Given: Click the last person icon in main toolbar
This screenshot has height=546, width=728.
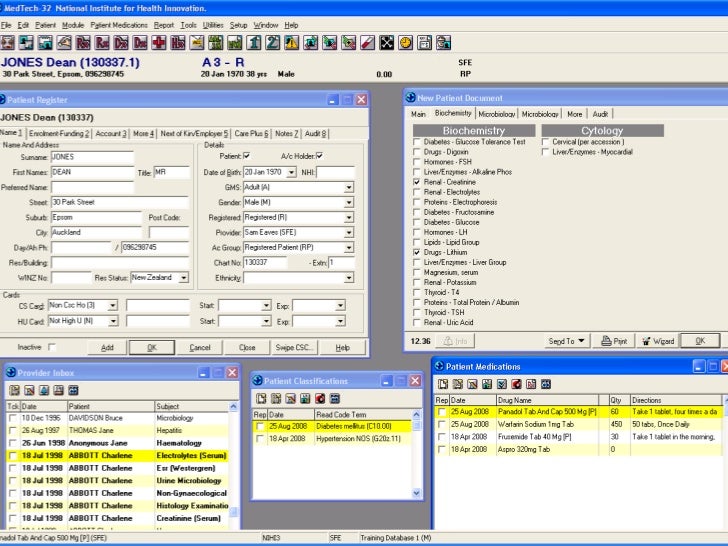Looking at the screenshot, I should click(443, 43).
